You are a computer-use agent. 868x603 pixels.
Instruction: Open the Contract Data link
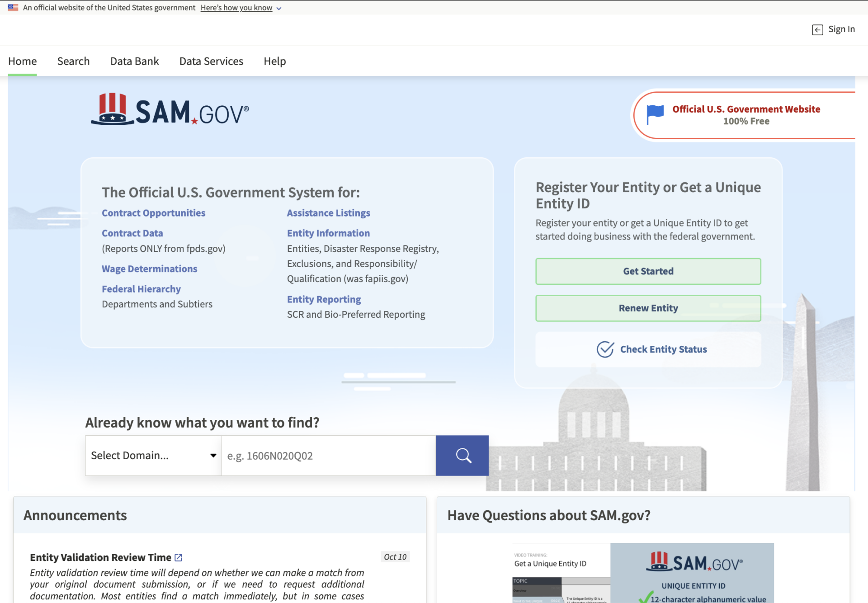tap(132, 233)
